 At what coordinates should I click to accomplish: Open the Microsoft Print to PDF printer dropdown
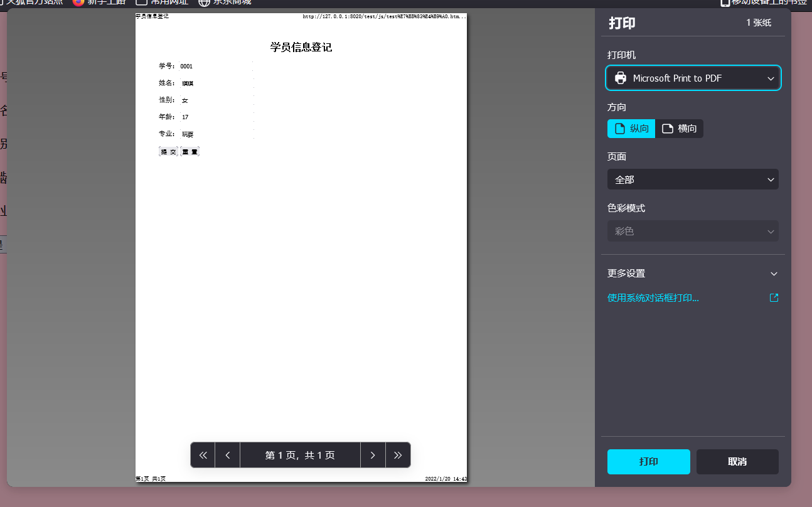(693, 78)
